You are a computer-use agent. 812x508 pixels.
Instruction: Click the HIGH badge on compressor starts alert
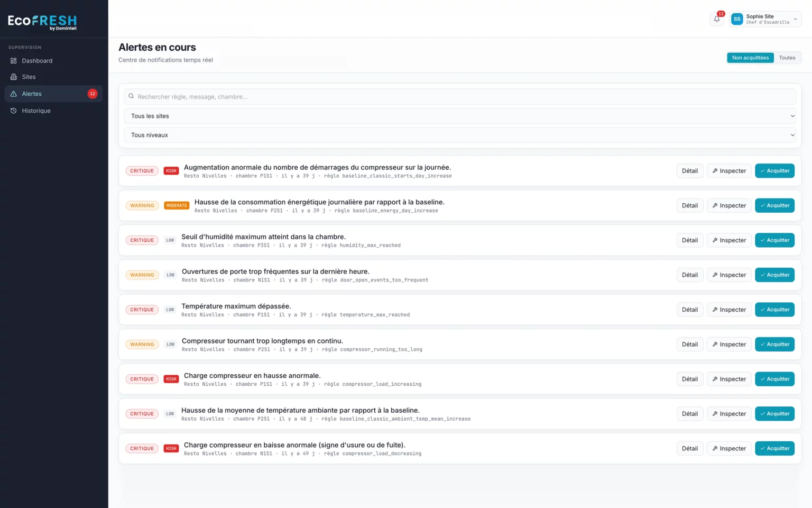pyautogui.click(x=171, y=171)
